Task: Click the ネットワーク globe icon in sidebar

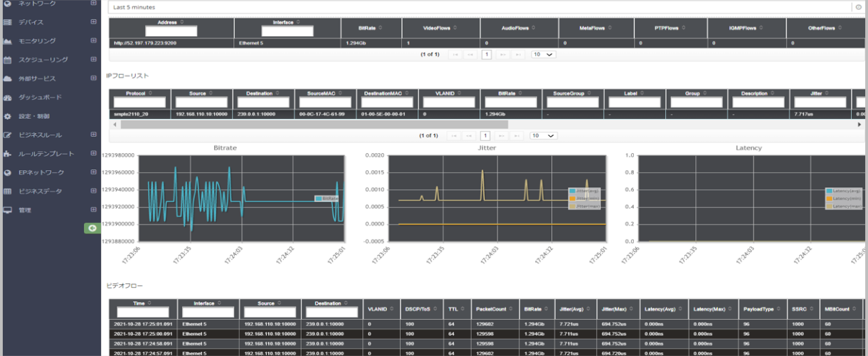Action: (7, 4)
